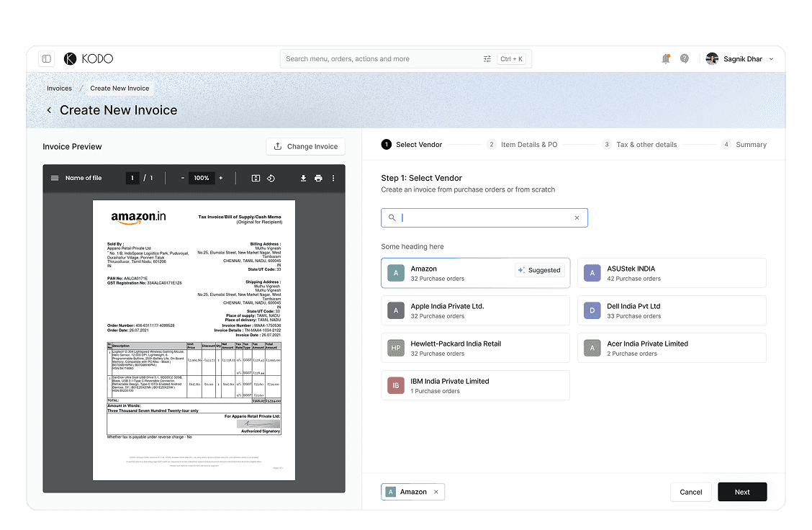Click the Acer India avatar icon
812x530 pixels.
tap(592, 348)
